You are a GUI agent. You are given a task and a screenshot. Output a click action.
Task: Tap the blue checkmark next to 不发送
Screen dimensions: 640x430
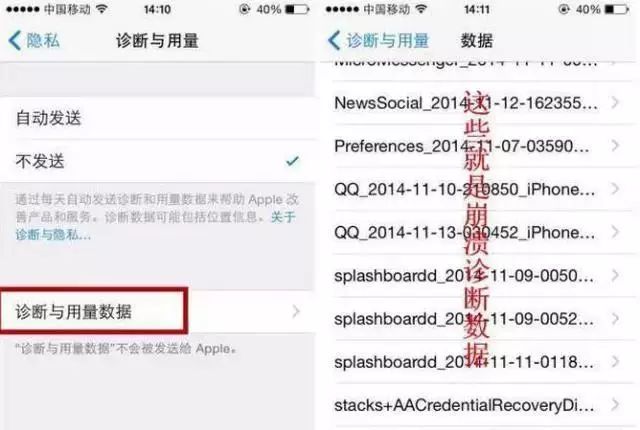click(292, 161)
